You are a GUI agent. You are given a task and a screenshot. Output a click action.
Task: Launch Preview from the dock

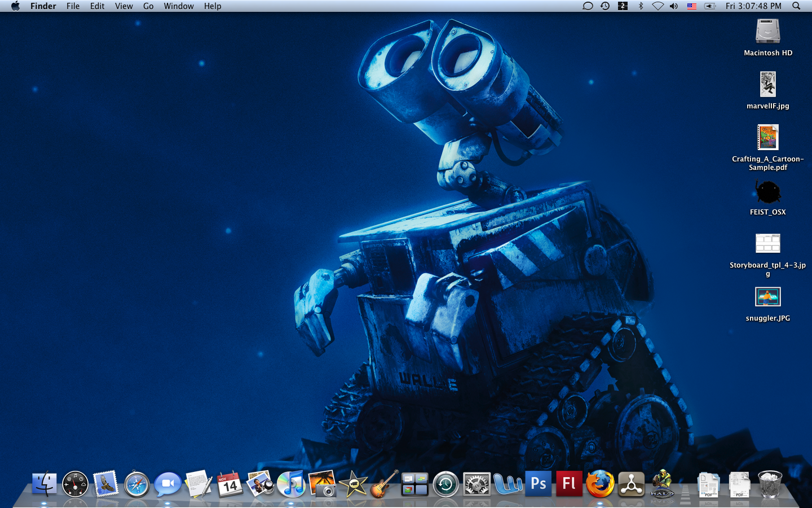click(261, 484)
